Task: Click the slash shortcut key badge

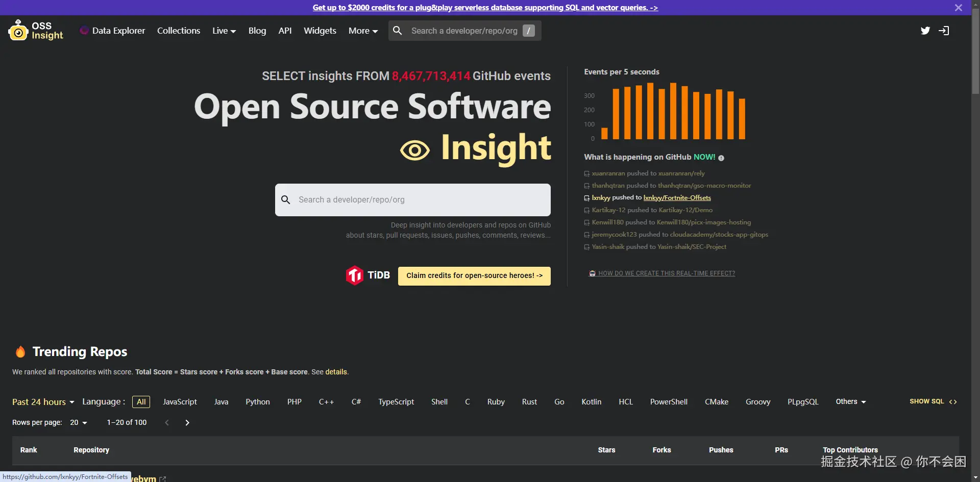Action: coord(529,31)
